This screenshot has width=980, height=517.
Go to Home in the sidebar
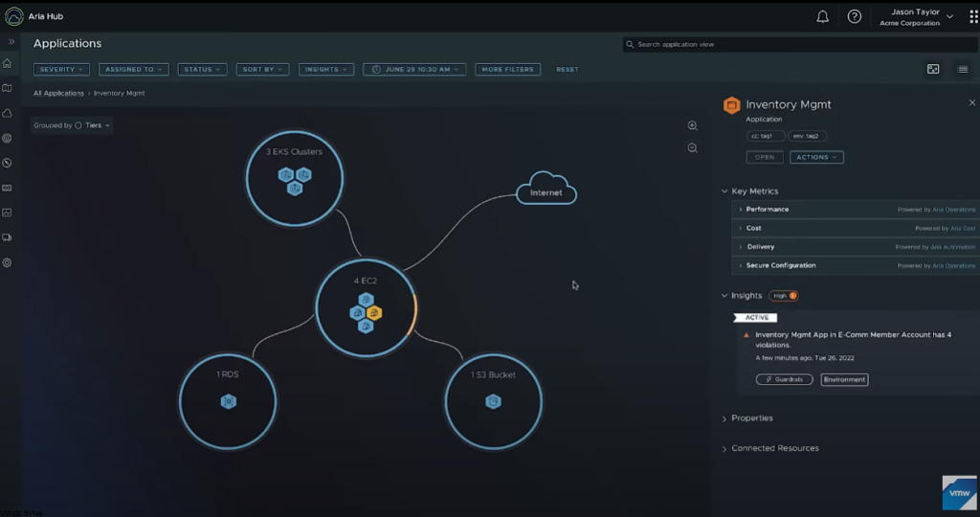[x=8, y=63]
